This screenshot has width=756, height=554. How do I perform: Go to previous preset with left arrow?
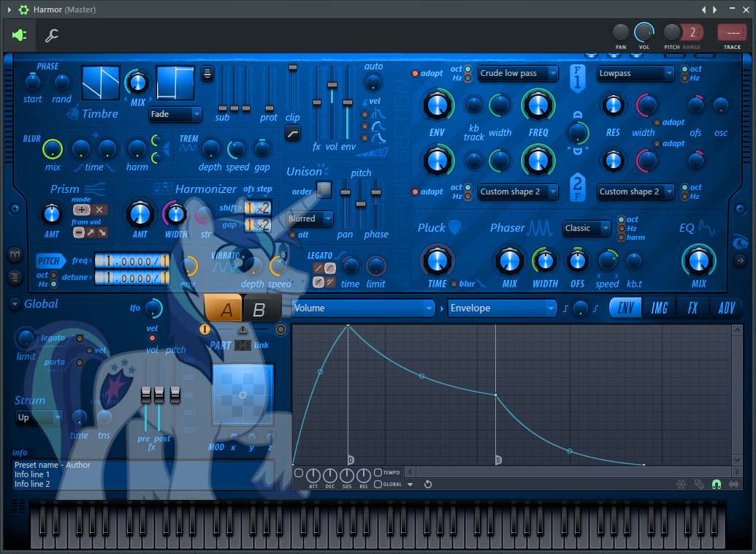click(703, 10)
